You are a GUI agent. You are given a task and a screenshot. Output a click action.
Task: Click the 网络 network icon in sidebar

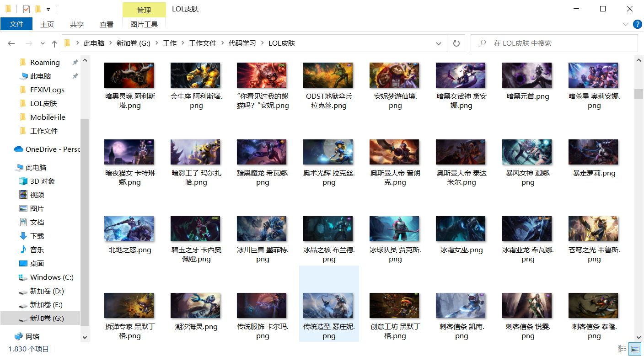(19, 337)
